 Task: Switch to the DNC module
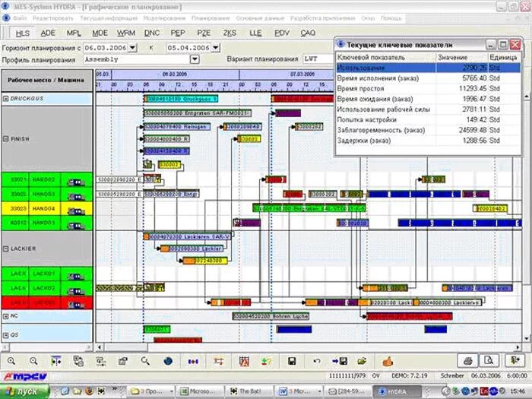[152, 33]
